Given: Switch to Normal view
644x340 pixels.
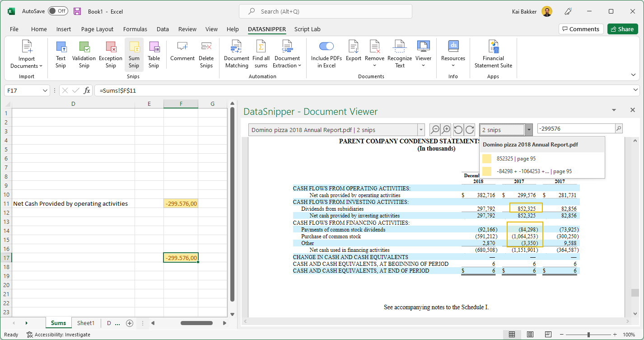Looking at the screenshot, I should 512,335.
